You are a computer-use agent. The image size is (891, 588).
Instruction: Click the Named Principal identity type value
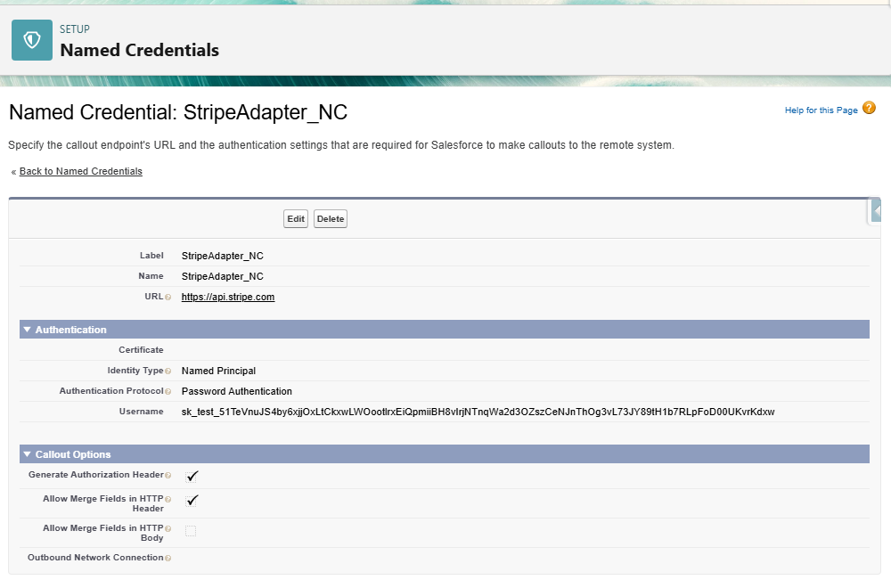218,371
